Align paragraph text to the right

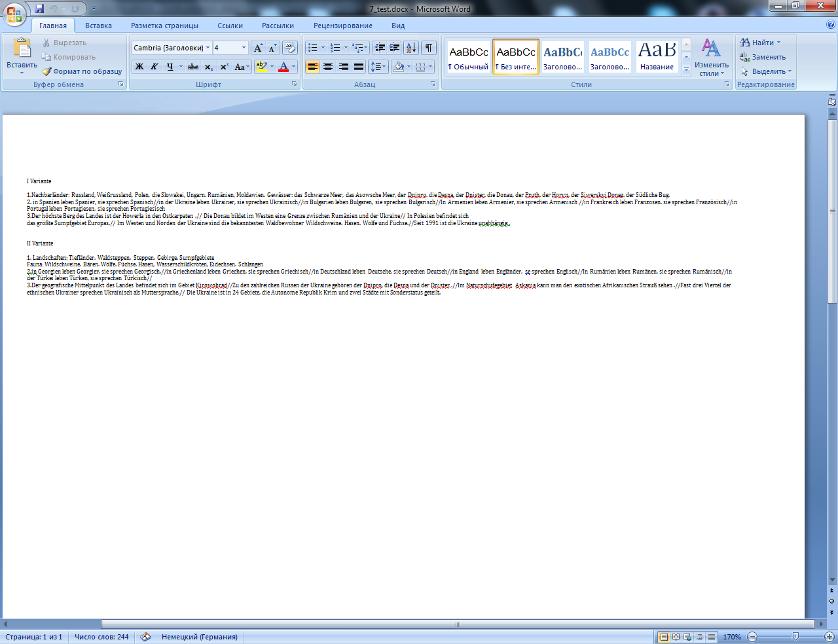pyautogui.click(x=344, y=67)
